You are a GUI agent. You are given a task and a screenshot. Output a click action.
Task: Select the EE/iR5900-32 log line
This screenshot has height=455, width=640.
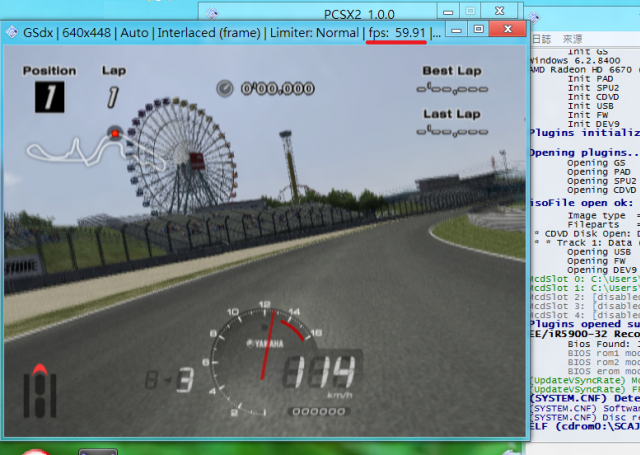point(585,334)
